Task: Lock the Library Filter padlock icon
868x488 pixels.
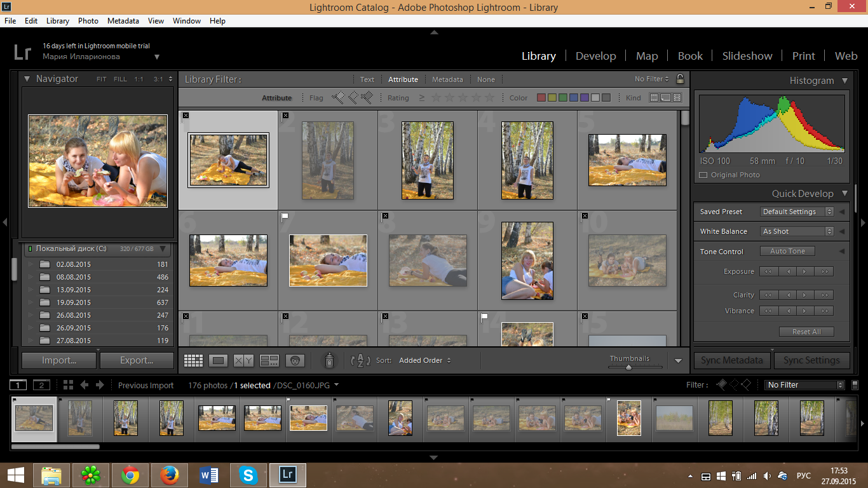Action: (x=680, y=79)
